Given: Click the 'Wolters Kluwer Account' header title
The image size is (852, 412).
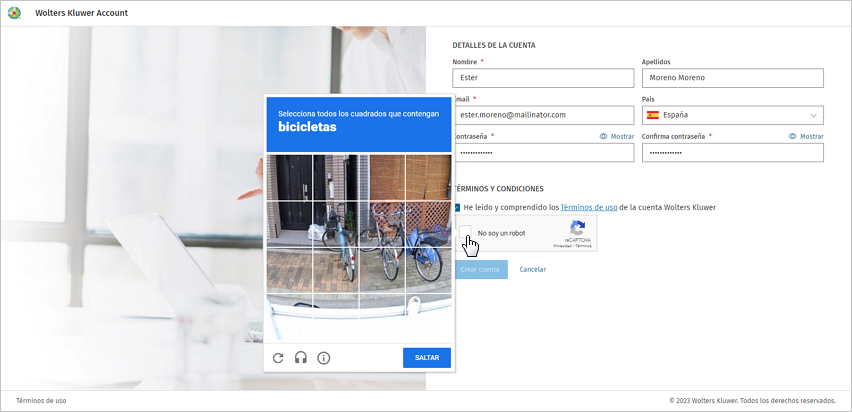Looking at the screenshot, I should (x=82, y=13).
